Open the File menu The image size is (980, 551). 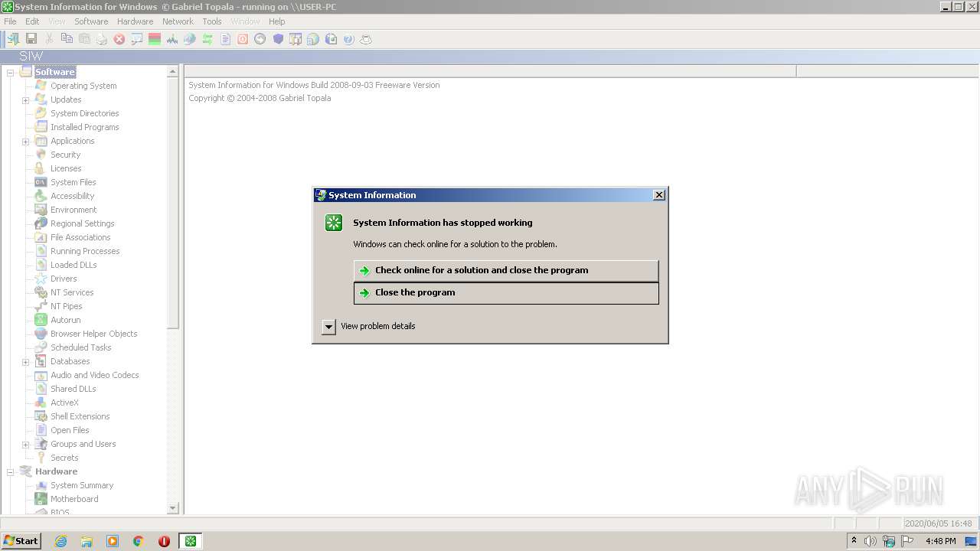[x=10, y=21]
